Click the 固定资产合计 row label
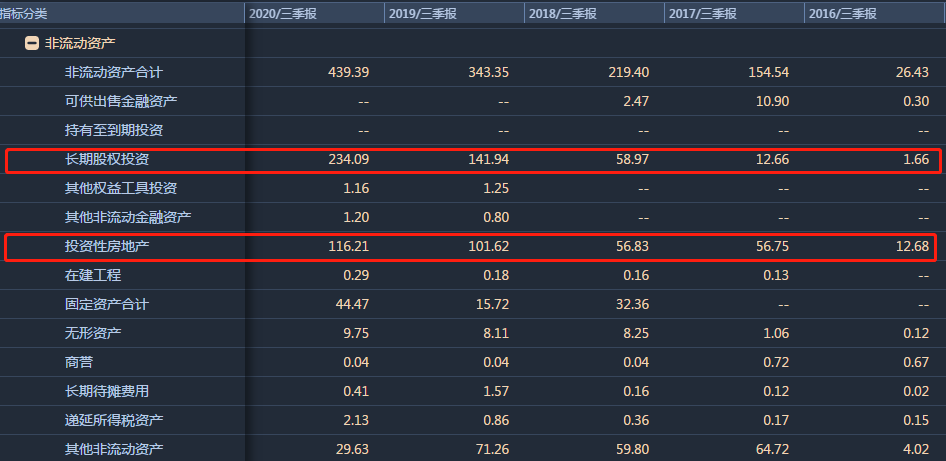 click(x=107, y=304)
